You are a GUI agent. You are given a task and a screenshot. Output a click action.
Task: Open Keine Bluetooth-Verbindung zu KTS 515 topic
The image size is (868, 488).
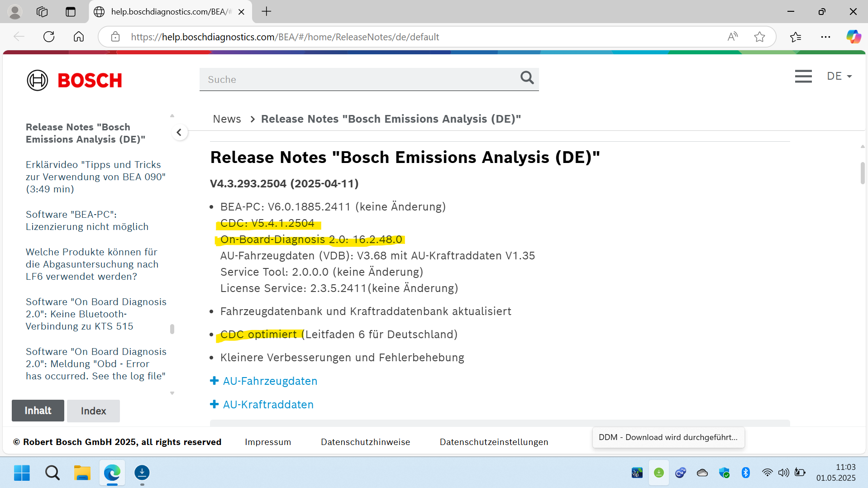point(96,314)
